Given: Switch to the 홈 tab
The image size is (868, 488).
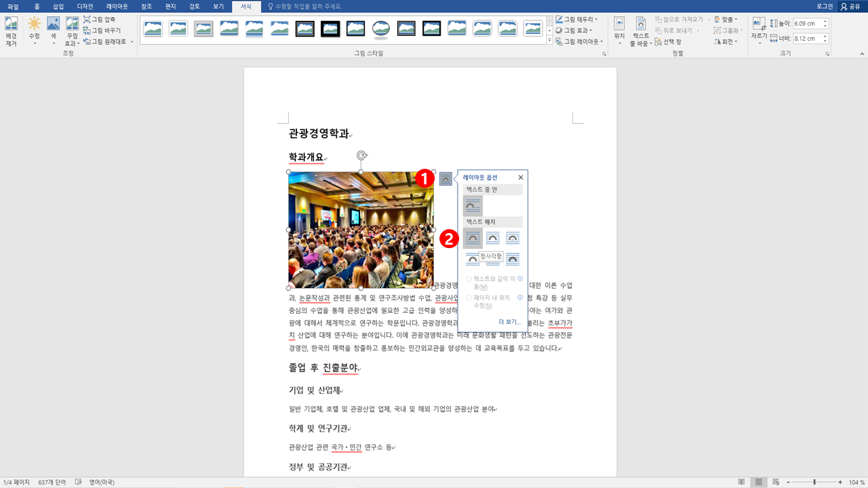Looking at the screenshot, I should pyautogui.click(x=37, y=6).
